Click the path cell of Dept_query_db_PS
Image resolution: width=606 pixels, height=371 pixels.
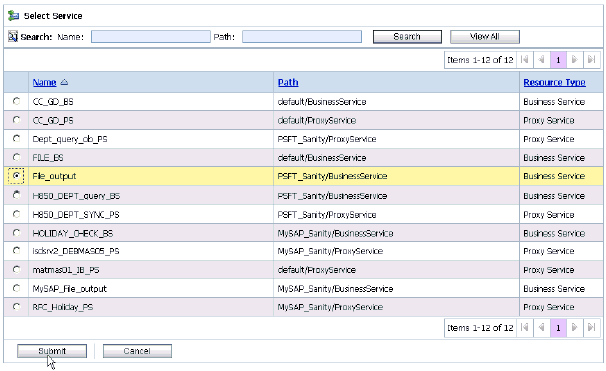coord(397,139)
